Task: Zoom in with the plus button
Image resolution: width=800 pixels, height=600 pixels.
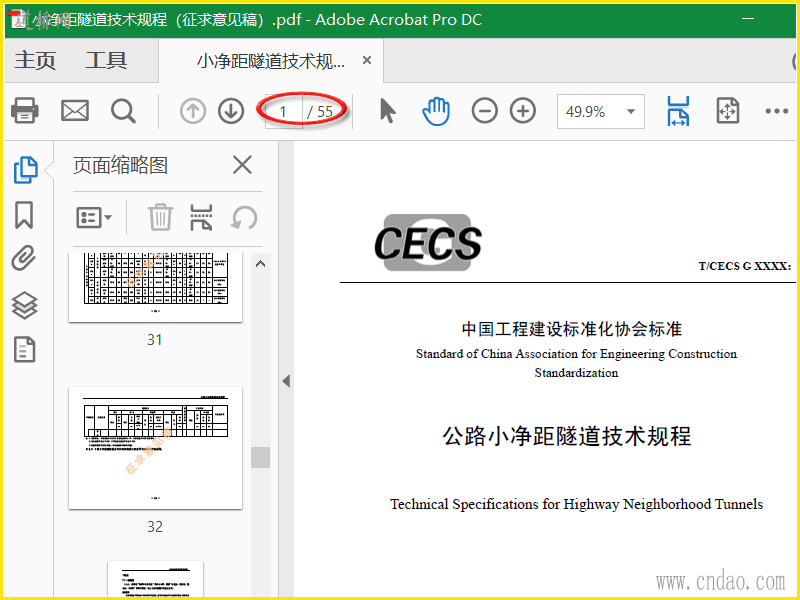Action: [x=523, y=111]
